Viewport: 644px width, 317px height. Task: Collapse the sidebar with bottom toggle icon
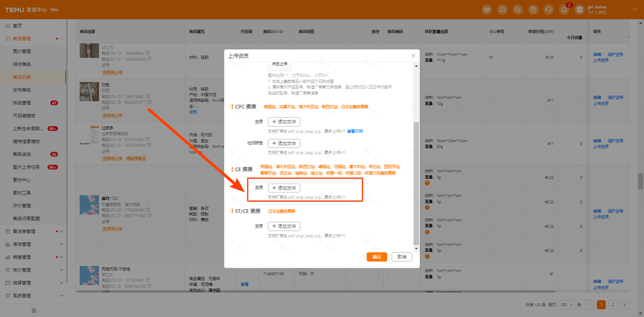(x=33, y=310)
